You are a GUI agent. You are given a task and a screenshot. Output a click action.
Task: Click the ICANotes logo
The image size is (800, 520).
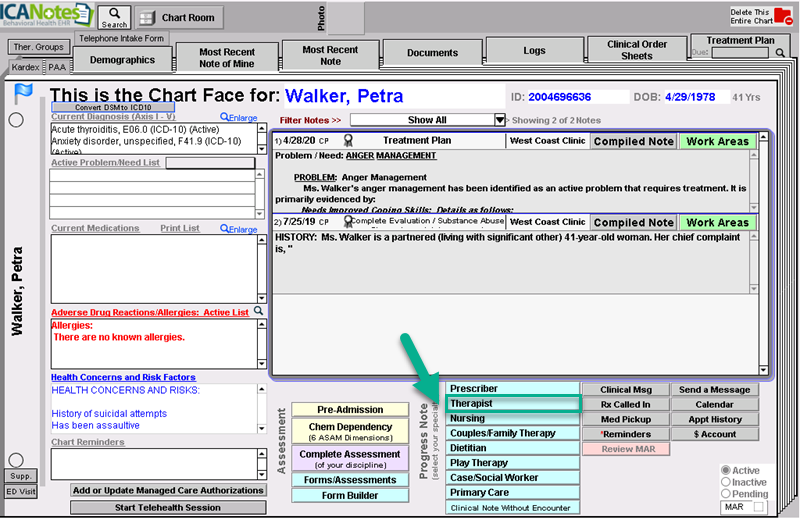click(x=46, y=15)
